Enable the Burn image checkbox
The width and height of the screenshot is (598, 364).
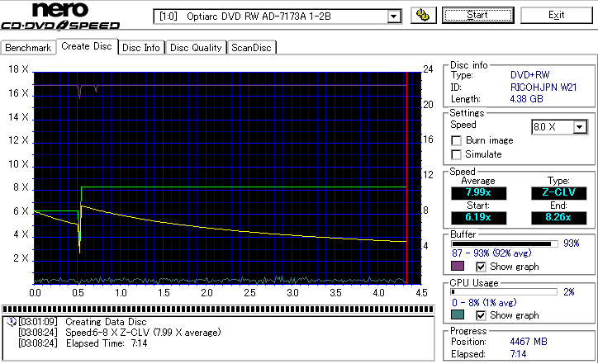click(x=456, y=140)
